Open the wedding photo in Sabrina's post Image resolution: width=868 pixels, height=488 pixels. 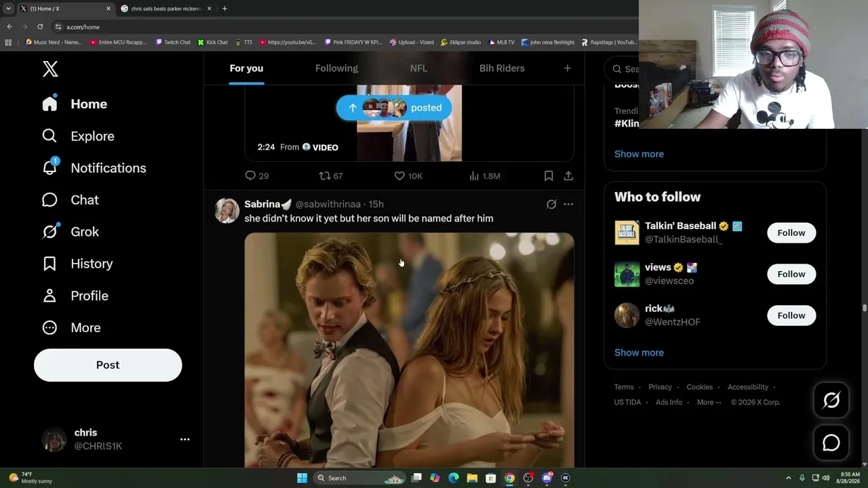point(410,350)
